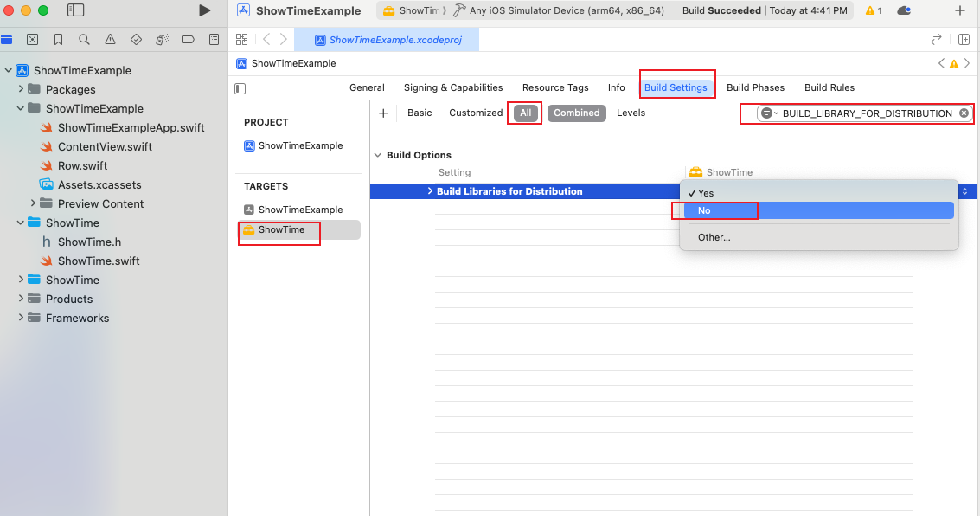This screenshot has height=516, width=980.
Task: Go forward with the right arrow
Action: pos(283,40)
